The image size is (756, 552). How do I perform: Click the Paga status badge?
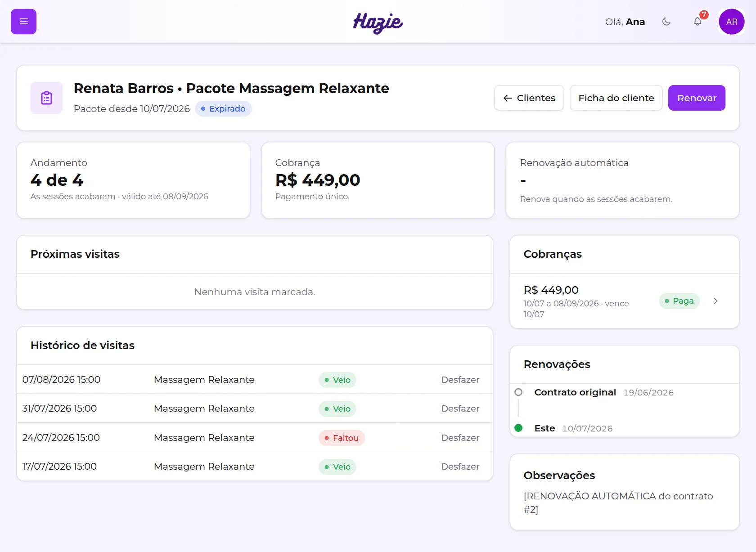pyautogui.click(x=679, y=301)
